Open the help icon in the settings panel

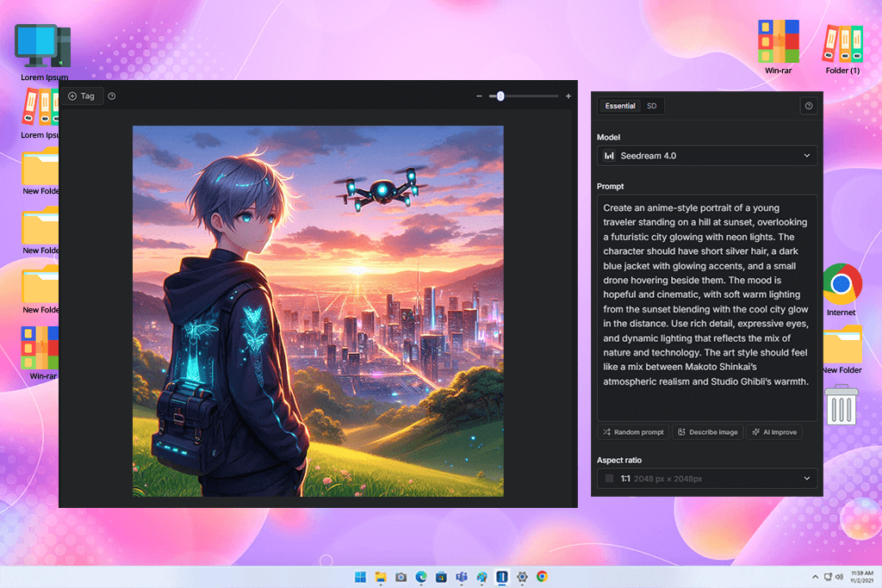coord(808,106)
